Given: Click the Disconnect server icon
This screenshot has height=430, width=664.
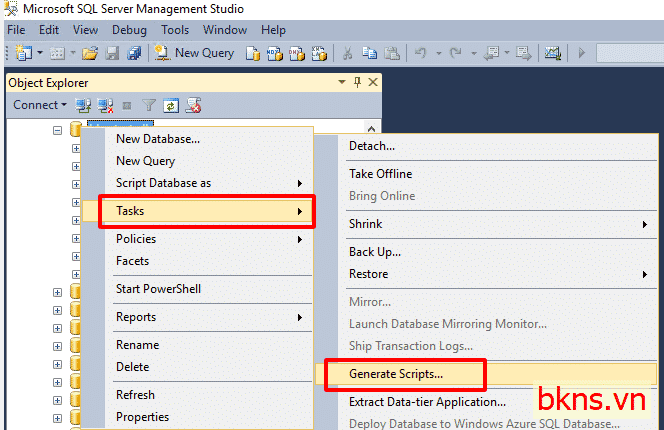Looking at the screenshot, I should click(x=105, y=105).
